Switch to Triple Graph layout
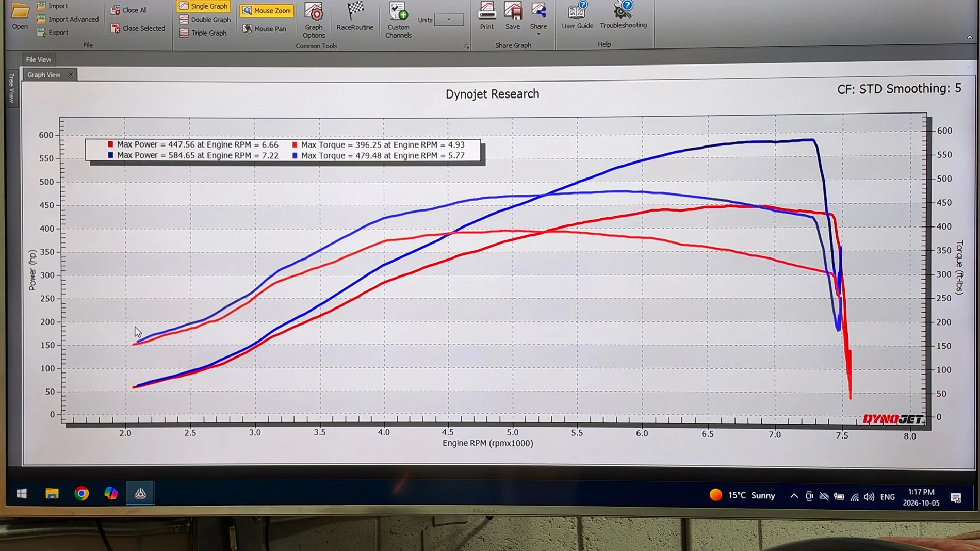980x551 pixels. [x=203, y=33]
